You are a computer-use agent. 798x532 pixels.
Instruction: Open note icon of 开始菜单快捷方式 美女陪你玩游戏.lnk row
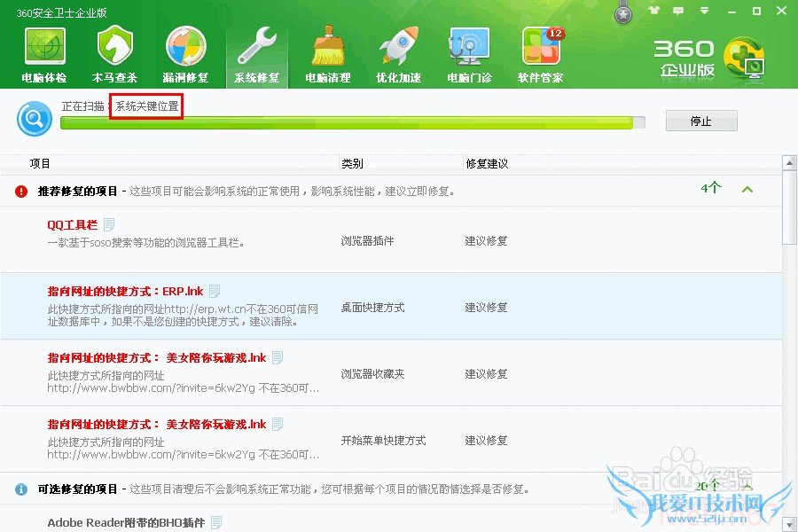tap(278, 424)
